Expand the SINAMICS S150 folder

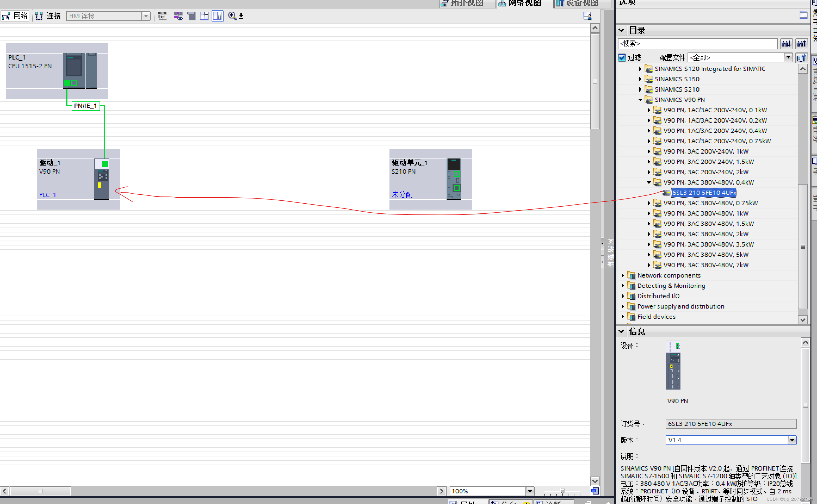pyautogui.click(x=640, y=79)
